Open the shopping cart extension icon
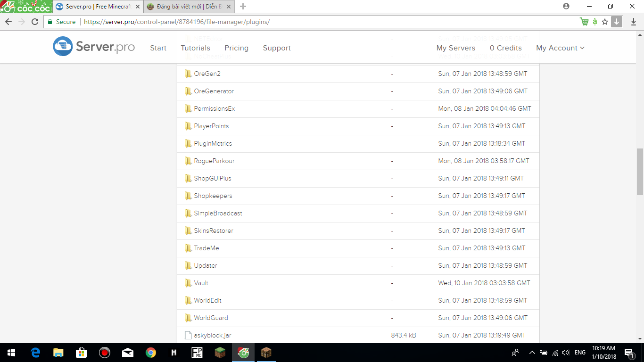This screenshot has width=644, height=362. tap(584, 22)
